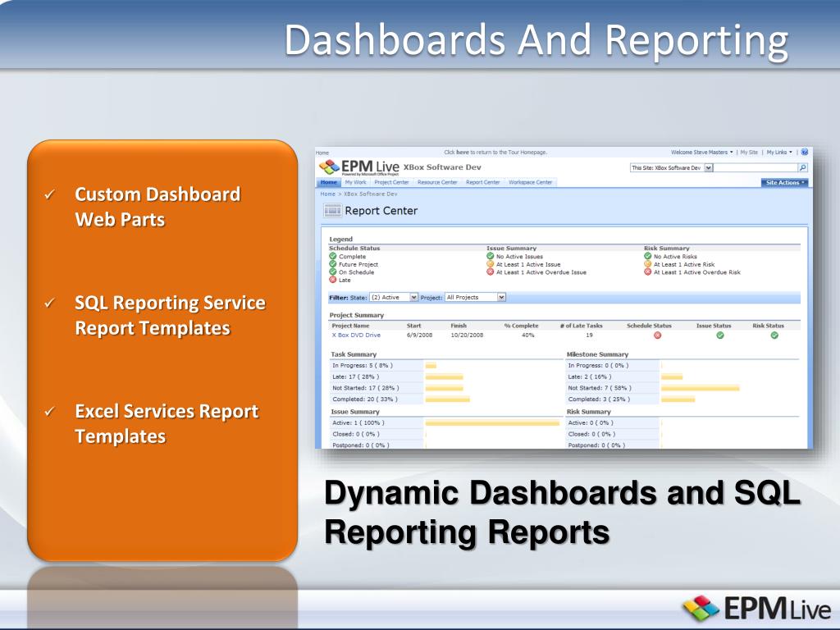Click the 'Dynamic Dashboards and SQL Reporting Reports' caption
This screenshot has height=630, width=840.
562,512
